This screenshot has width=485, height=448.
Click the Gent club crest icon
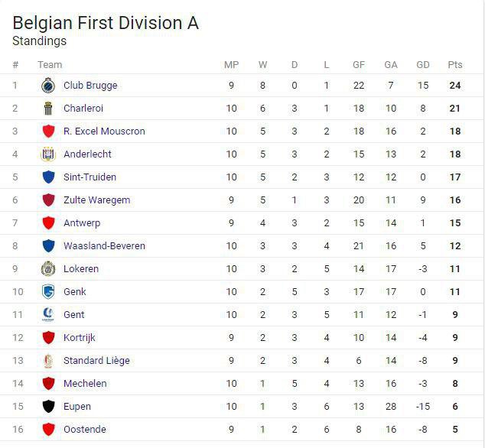[49, 315]
